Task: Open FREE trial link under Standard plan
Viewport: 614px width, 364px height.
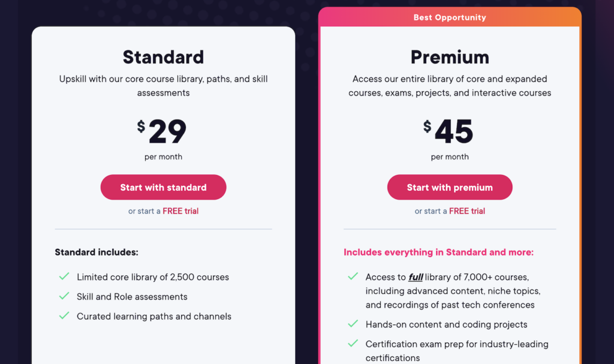Action: [180, 211]
